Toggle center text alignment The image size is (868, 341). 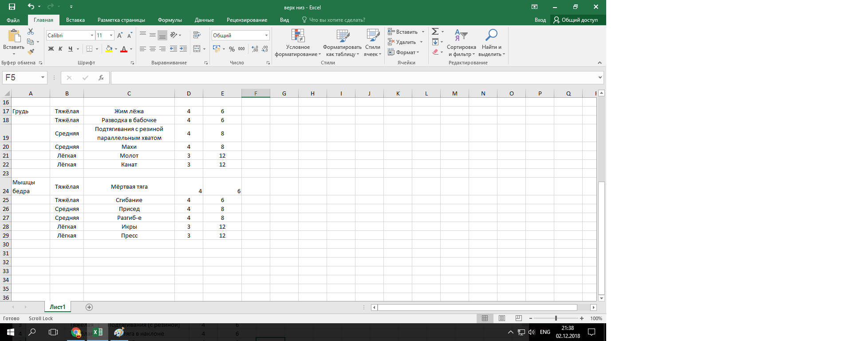point(153,49)
